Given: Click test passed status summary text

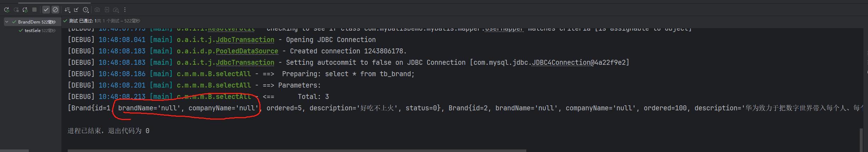Looking at the screenshot, I should [104, 21].
